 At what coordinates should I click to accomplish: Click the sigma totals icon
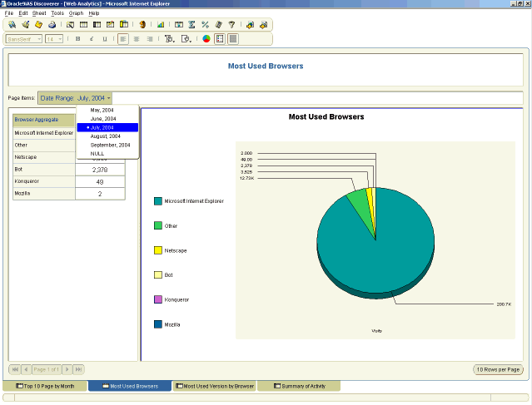192,25
